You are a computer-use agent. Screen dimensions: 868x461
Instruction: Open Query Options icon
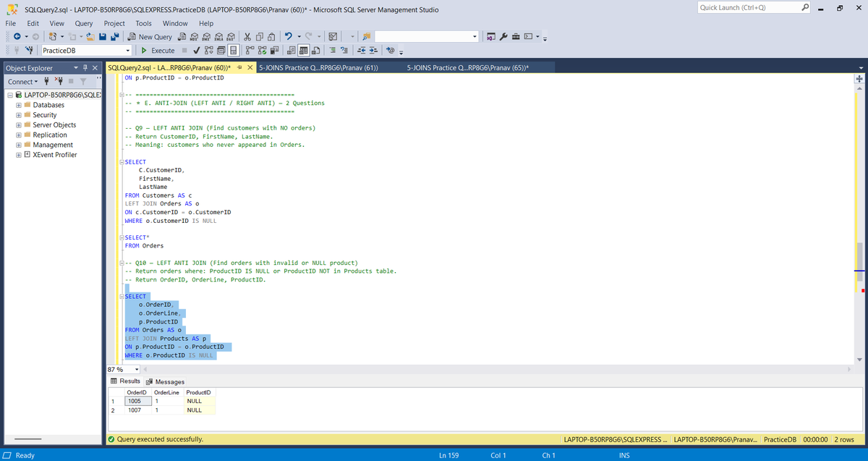221,51
